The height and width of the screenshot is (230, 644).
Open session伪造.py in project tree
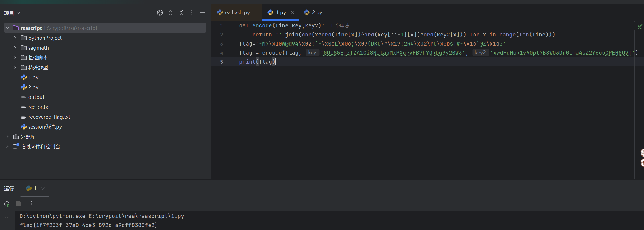point(45,127)
